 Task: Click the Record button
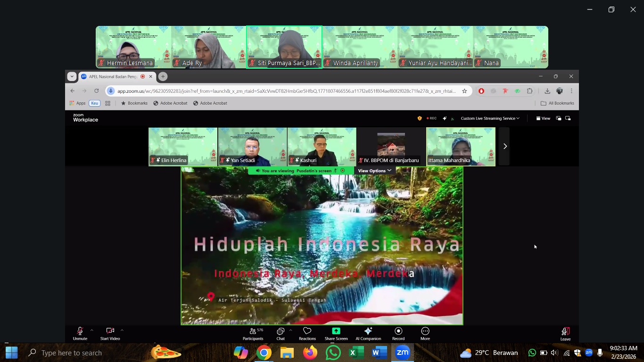(398, 333)
